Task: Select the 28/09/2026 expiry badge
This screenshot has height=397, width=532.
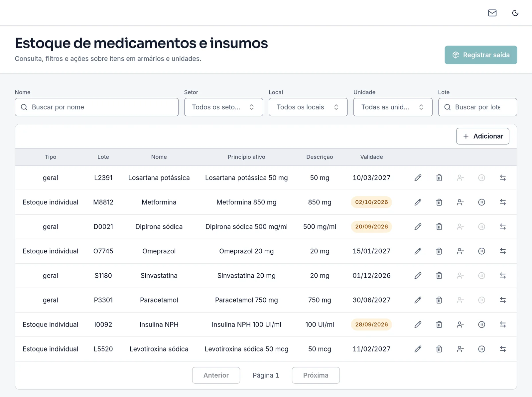Action: tap(371, 325)
